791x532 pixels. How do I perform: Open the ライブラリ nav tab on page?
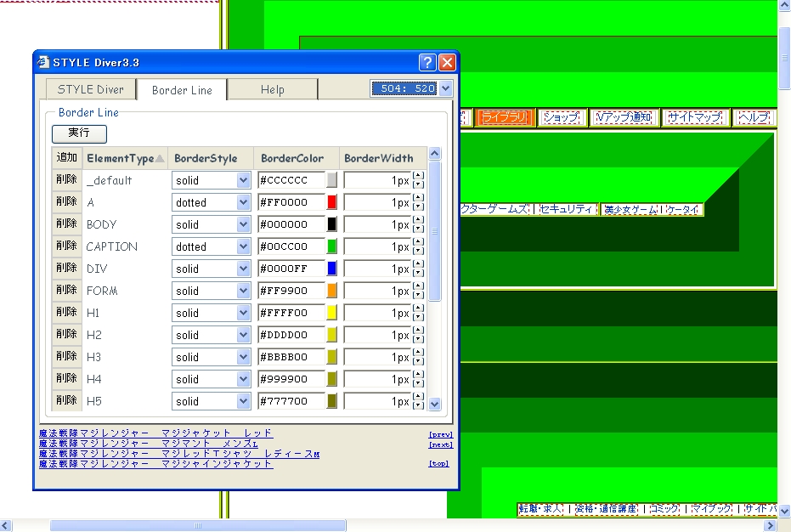click(505, 117)
